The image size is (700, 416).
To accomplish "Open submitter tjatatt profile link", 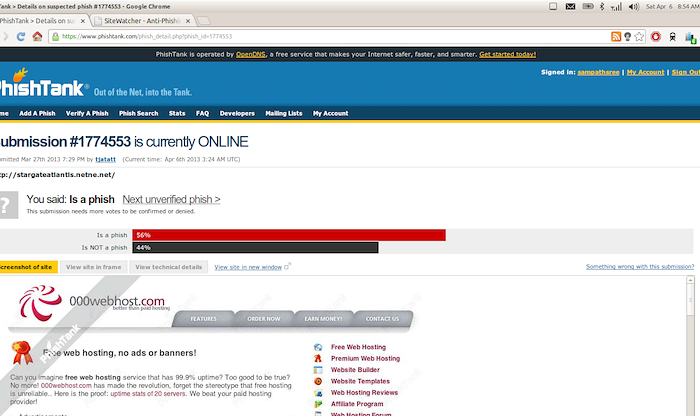I will (105, 159).
